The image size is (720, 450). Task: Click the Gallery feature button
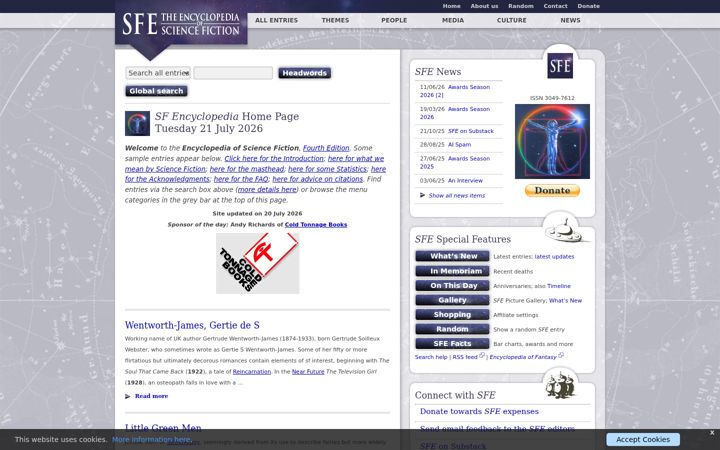click(452, 300)
